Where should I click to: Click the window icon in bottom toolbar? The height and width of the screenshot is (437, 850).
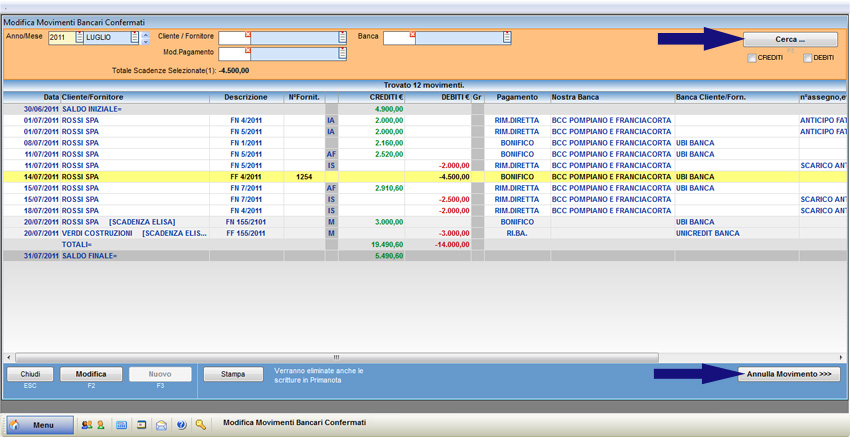142,425
